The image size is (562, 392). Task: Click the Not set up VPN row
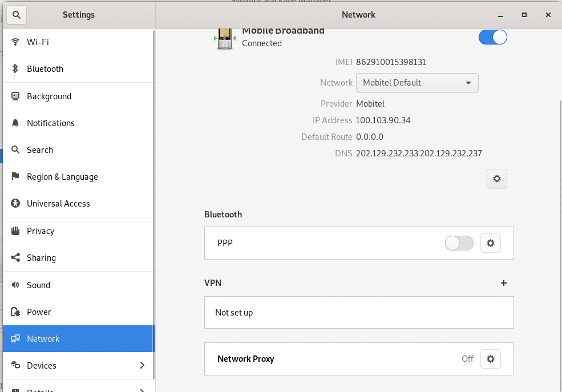click(359, 313)
